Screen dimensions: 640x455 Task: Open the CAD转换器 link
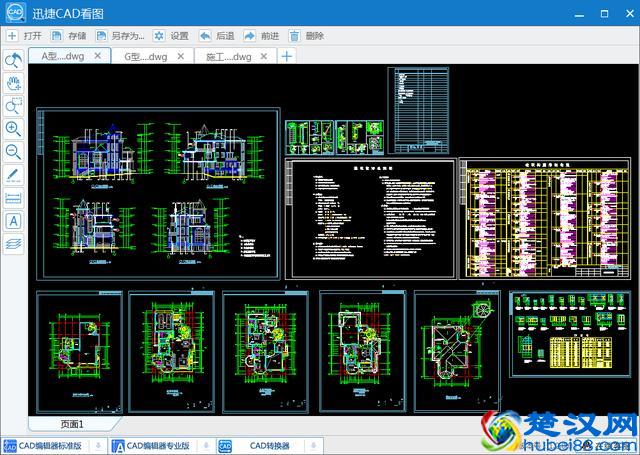[x=269, y=445]
